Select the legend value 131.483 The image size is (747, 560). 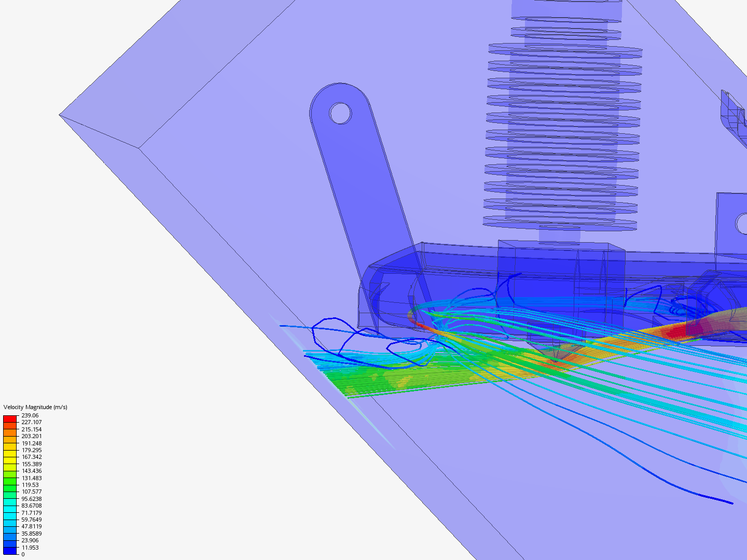32,478
